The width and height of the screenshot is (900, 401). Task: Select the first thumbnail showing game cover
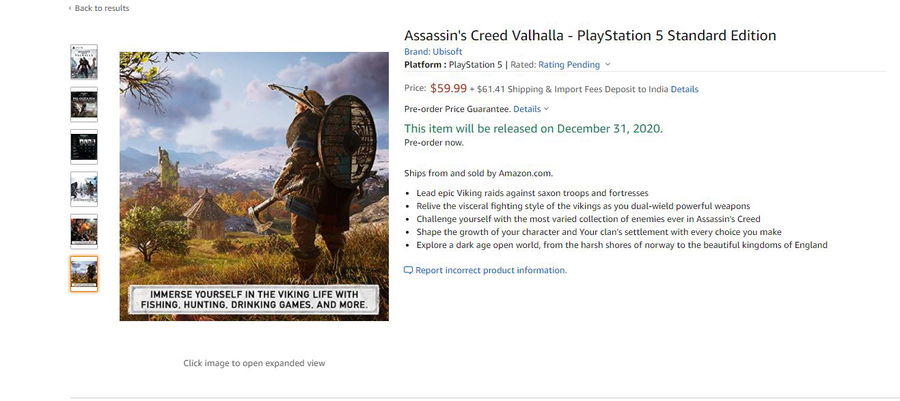pyautogui.click(x=84, y=62)
